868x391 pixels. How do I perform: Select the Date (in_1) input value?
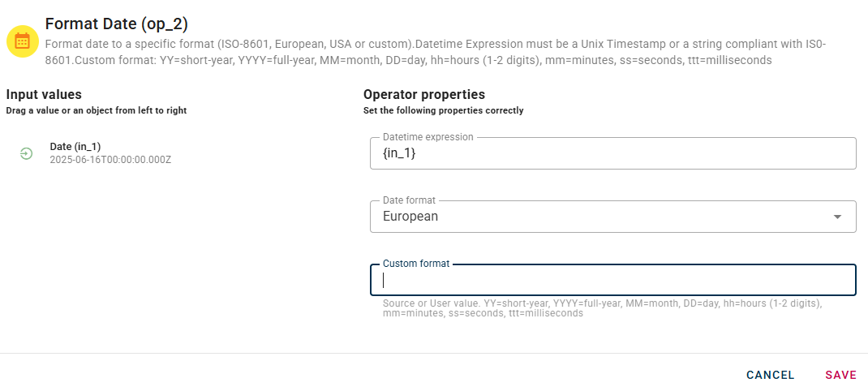click(x=75, y=146)
